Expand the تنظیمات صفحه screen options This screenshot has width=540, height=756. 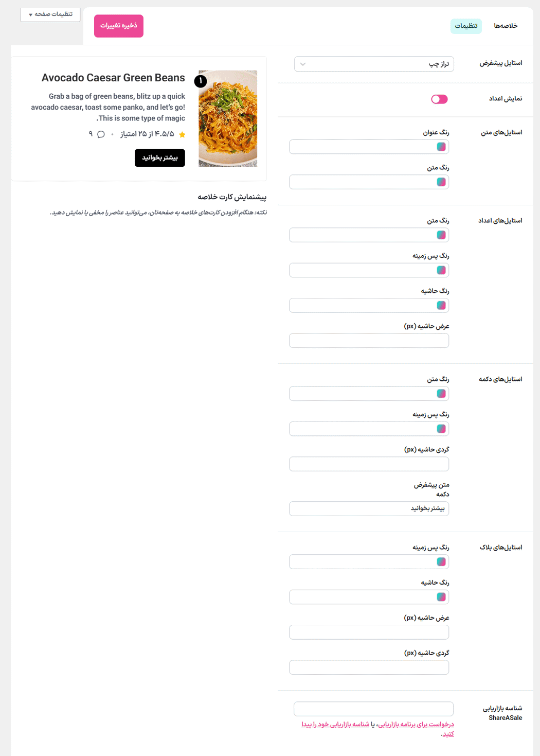[50, 14]
